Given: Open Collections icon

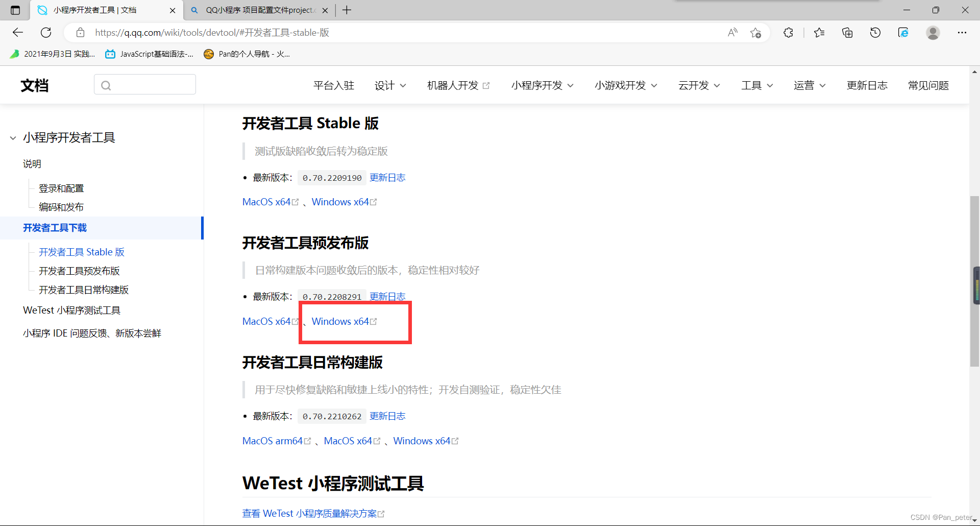Looking at the screenshot, I should coord(847,33).
